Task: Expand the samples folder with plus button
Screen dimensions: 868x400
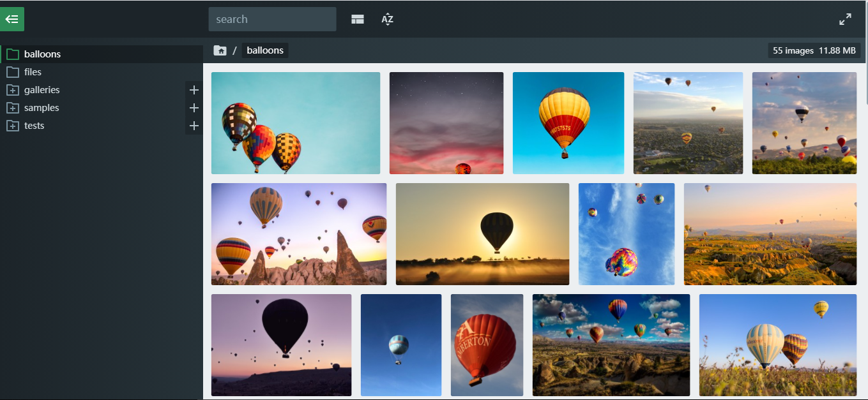Action: click(194, 108)
